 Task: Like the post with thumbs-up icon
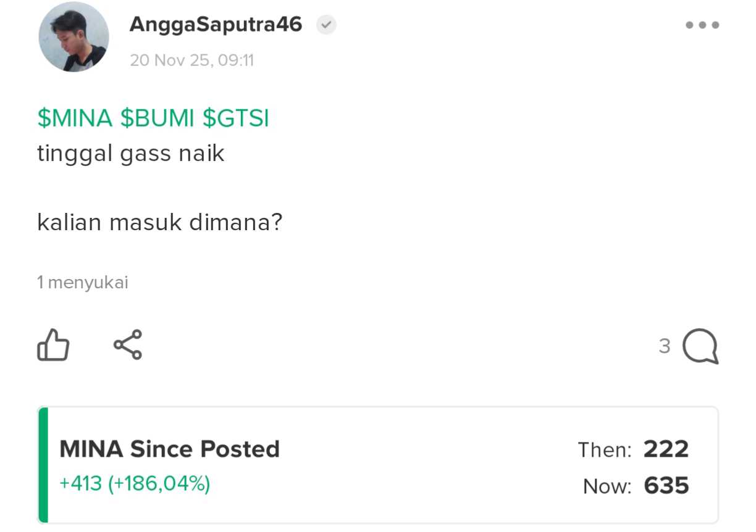[53, 344]
